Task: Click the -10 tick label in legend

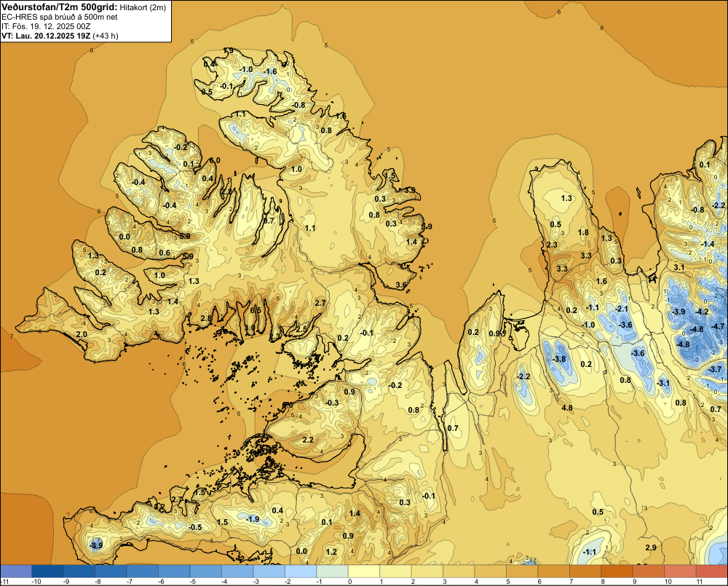Action: pos(36,582)
